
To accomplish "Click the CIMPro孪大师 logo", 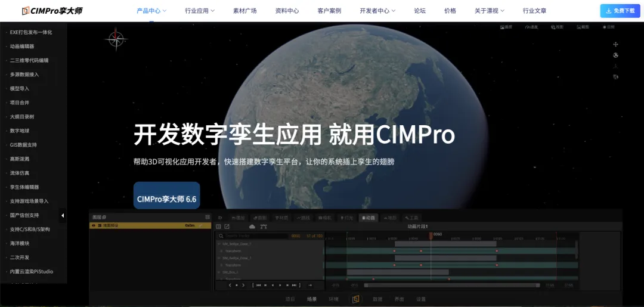I will pos(52,11).
